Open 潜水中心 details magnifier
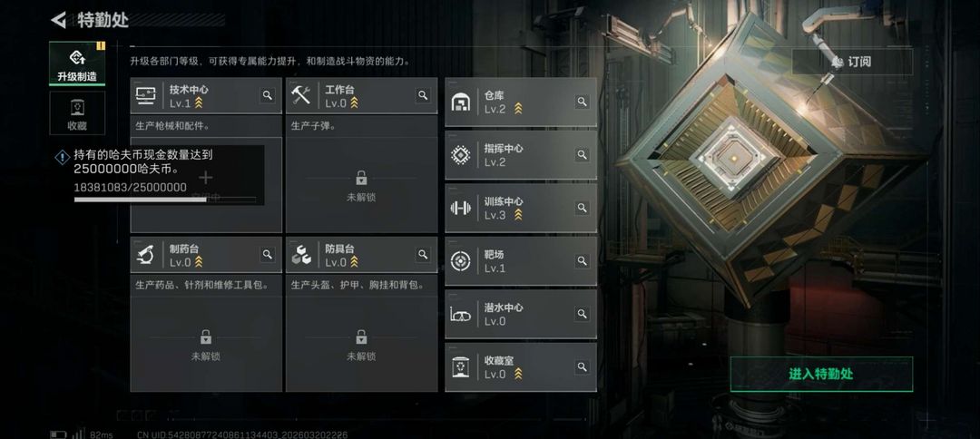Screen dimensions: 980x439 [x=582, y=314]
